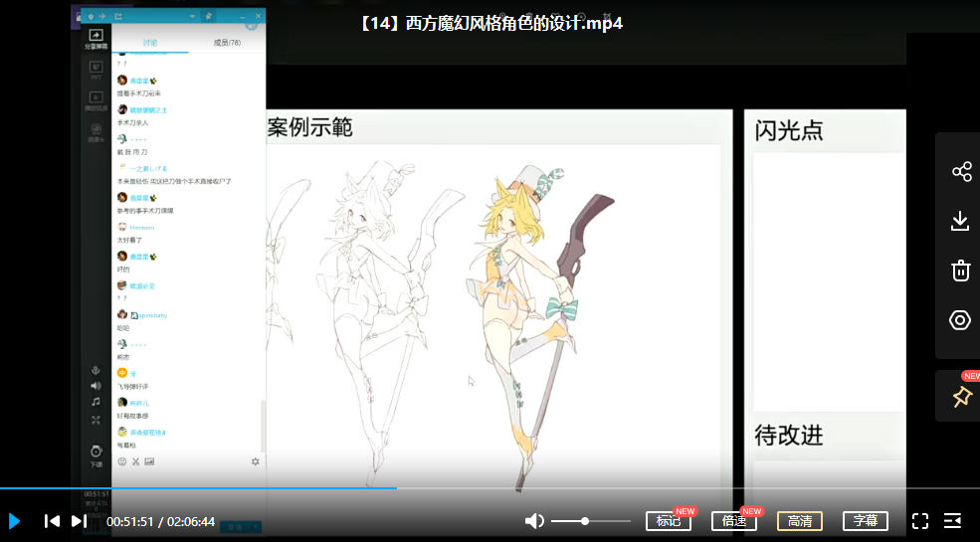This screenshot has height=542, width=980.
Task: Adjust the volume slider handle
Action: point(585,521)
